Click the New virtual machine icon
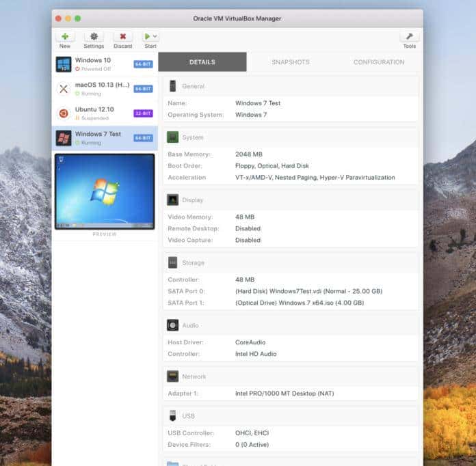Screen dimensions: 476x466 click(65, 37)
